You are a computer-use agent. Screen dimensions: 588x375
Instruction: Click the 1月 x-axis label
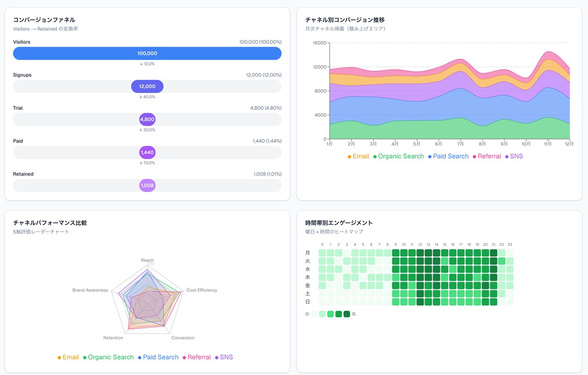click(x=329, y=144)
